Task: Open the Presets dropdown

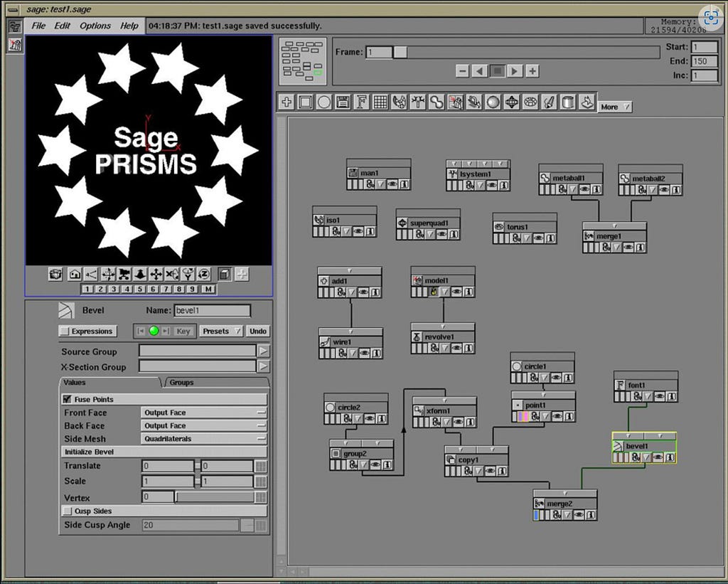Action: pyautogui.click(x=222, y=331)
